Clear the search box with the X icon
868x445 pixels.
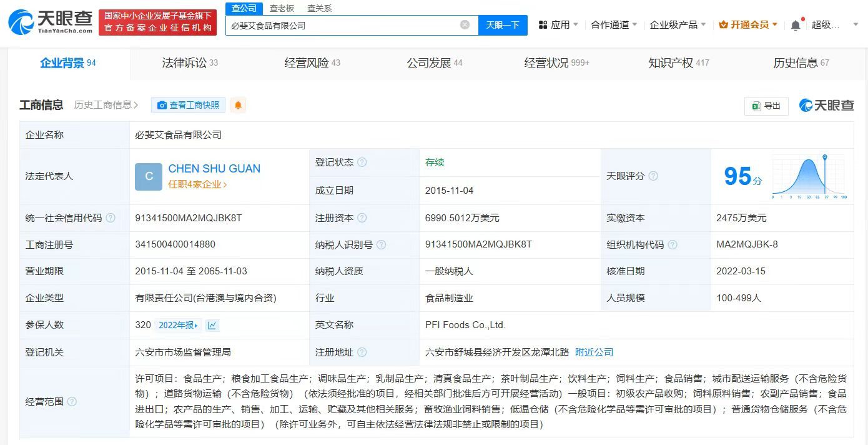[465, 24]
